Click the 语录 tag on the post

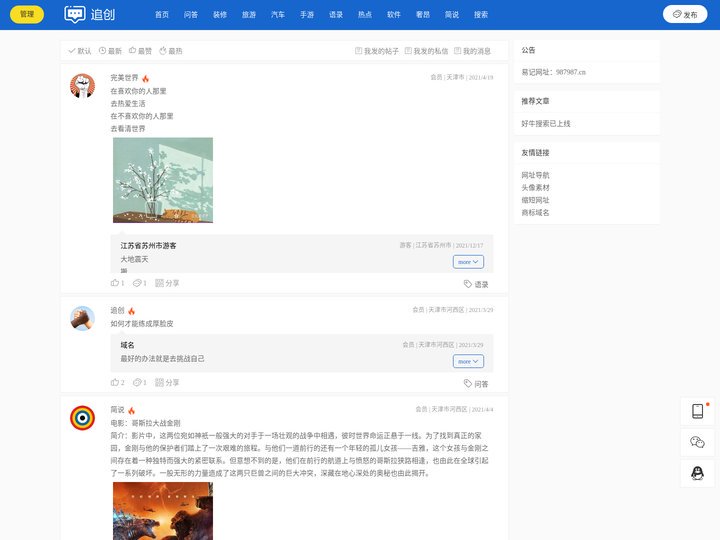coord(476,284)
